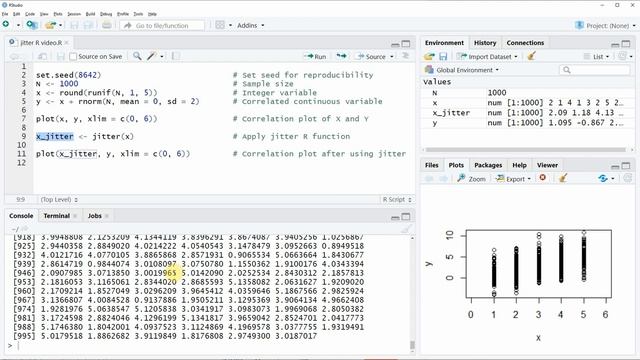Click the set.seed(8642) code line
The image size is (640, 360).
coord(68,75)
